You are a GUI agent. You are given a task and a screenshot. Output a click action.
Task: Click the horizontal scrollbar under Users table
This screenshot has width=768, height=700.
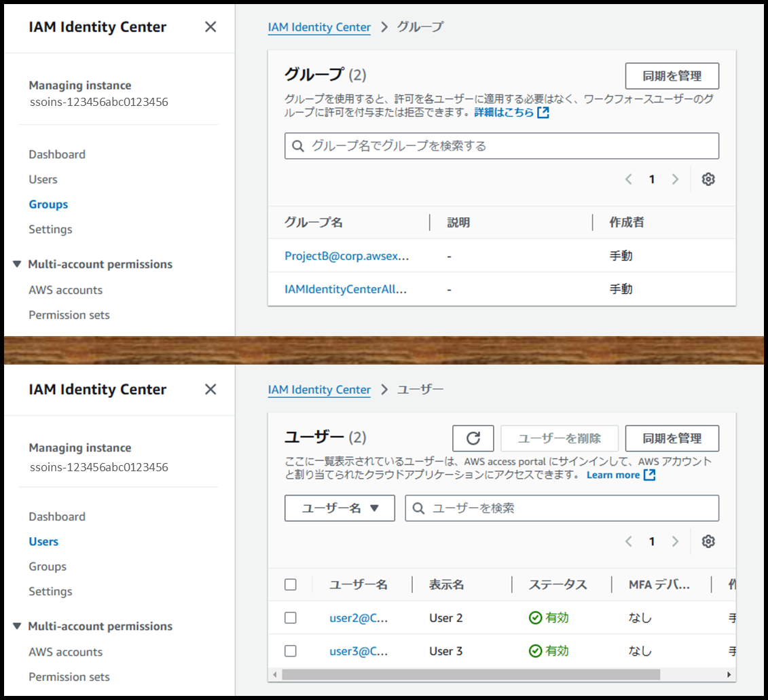click(471, 674)
